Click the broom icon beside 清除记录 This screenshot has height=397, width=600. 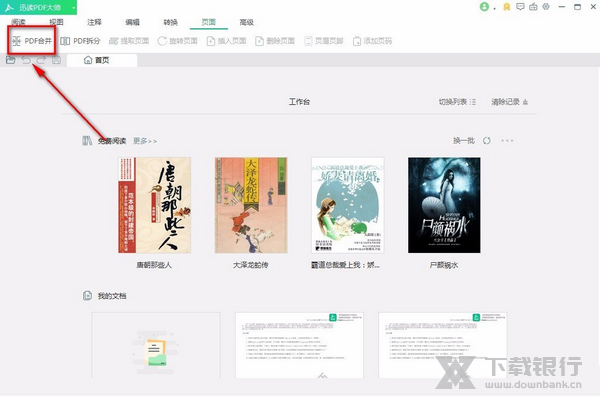pos(525,102)
